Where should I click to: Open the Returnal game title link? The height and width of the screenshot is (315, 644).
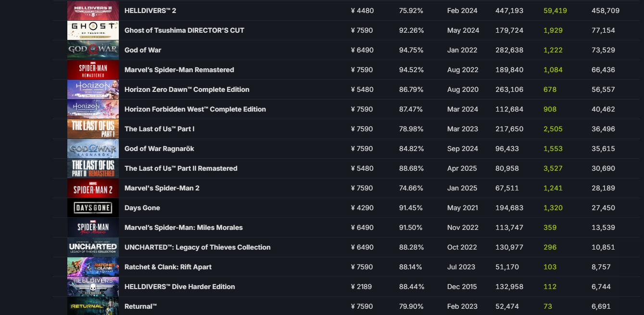[x=140, y=306]
